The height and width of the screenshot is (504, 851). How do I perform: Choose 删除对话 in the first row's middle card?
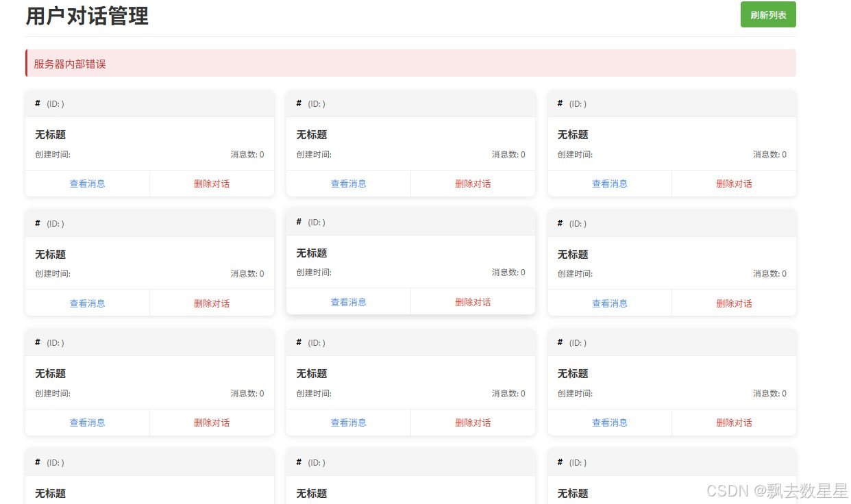(x=473, y=184)
